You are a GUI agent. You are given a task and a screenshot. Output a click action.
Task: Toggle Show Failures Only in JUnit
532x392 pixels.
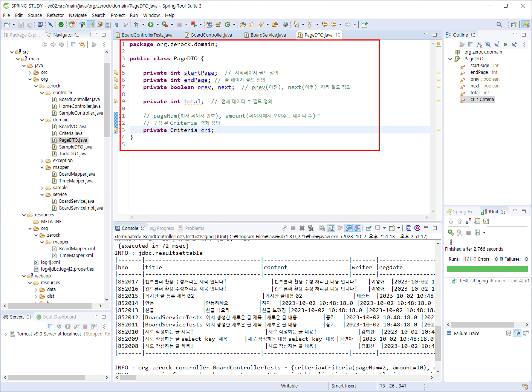(x=468, y=221)
